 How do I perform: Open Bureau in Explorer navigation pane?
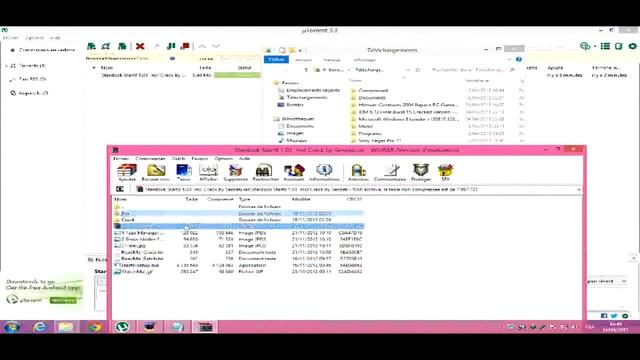pyautogui.click(x=294, y=104)
